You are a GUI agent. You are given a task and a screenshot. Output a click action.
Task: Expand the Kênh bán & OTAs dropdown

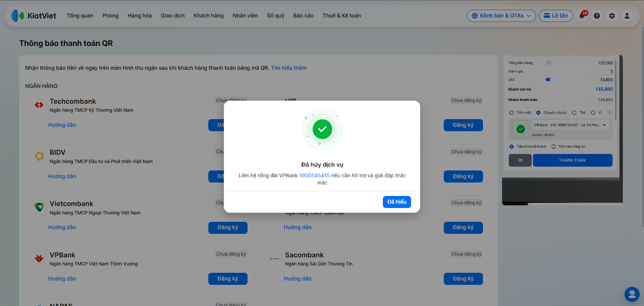501,16
